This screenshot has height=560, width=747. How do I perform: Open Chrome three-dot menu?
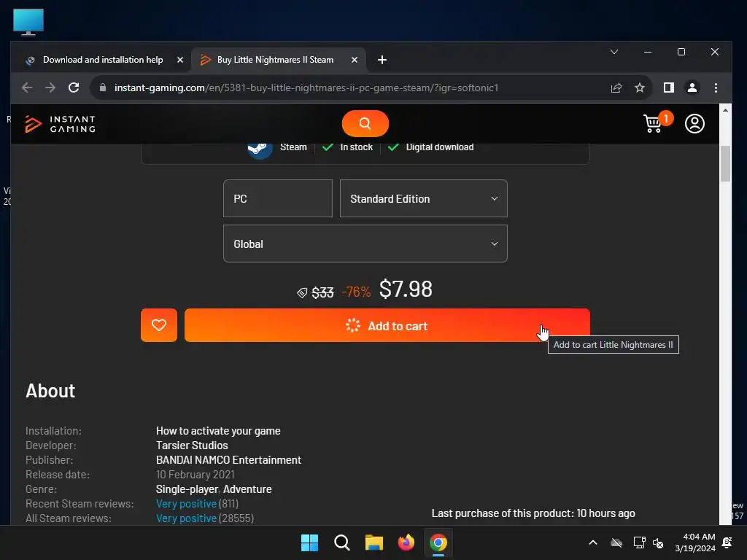pyautogui.click(x=716, y=87)
